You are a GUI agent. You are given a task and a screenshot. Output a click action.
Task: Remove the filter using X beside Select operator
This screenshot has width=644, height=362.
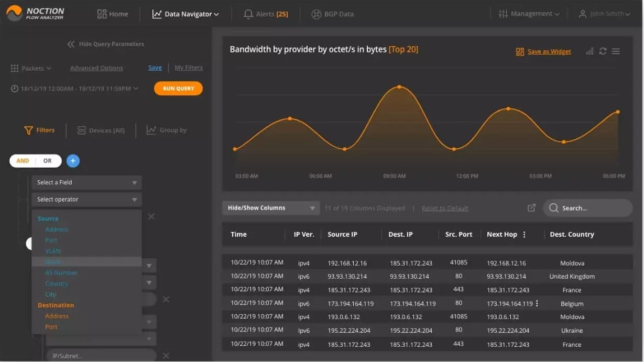pos(151,216)
